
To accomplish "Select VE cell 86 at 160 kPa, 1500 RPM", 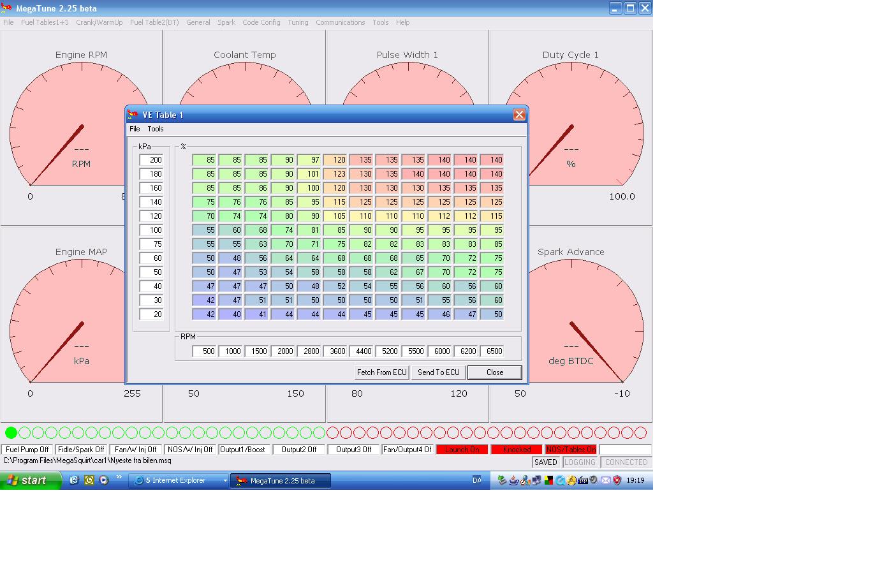I will [x=257, y=188].
